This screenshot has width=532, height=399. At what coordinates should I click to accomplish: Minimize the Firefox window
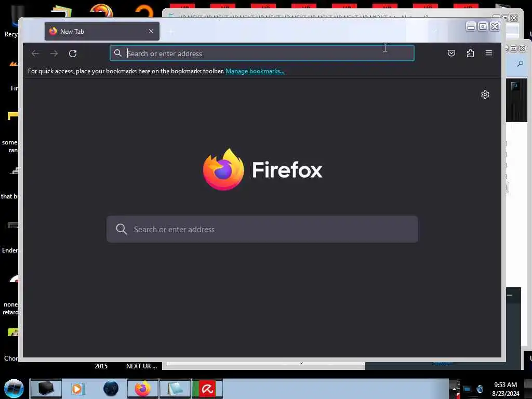pos(470,26)
